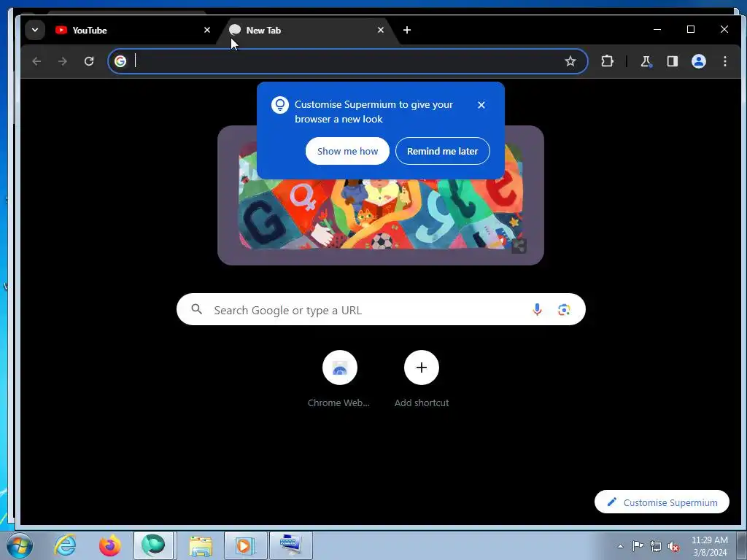Go back with the back arrow
This screenshot has height=560, width=747.
coord(36,61)
